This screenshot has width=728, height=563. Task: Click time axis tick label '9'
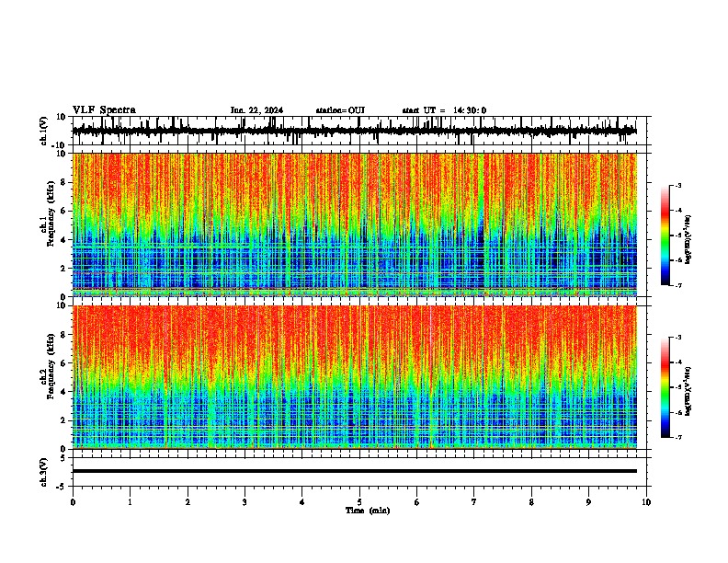click(x=588, y=502)
